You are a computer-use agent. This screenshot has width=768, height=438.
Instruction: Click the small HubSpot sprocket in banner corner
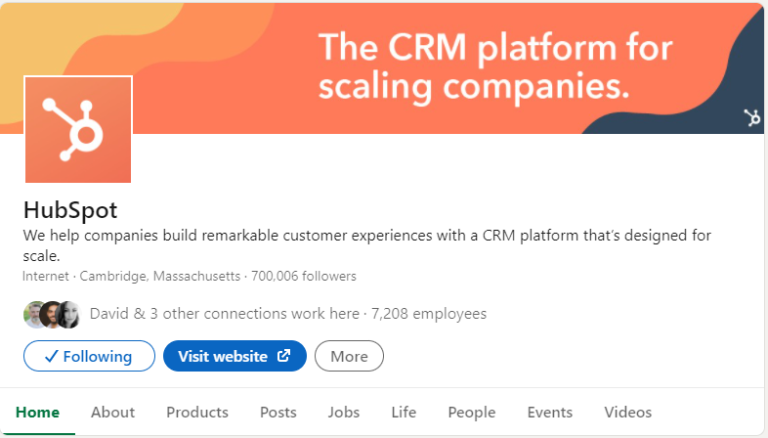point(751,118)
